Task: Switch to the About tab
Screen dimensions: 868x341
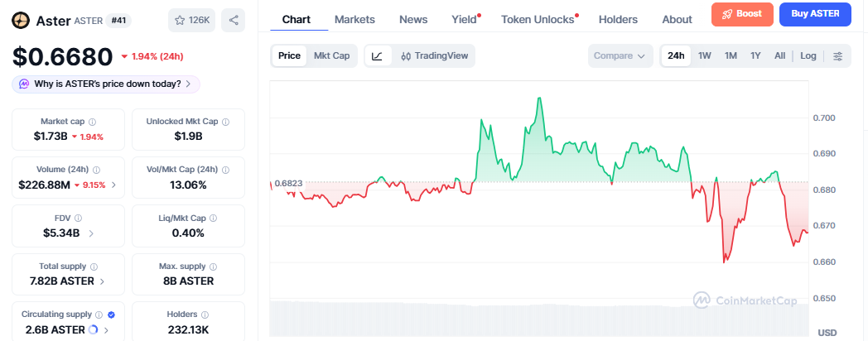Action: (x=677, y=19)
